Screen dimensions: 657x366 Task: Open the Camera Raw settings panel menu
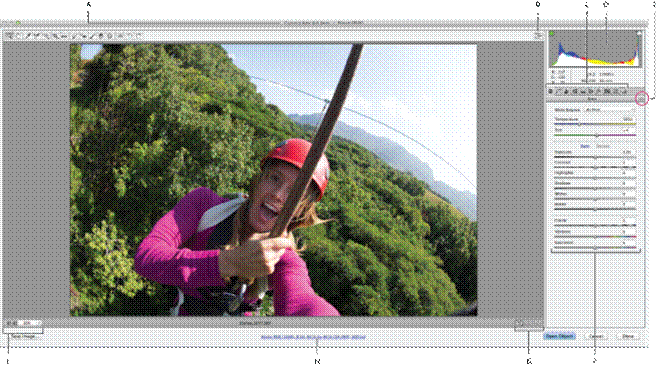pyautogui.click(x=641, y=99)
